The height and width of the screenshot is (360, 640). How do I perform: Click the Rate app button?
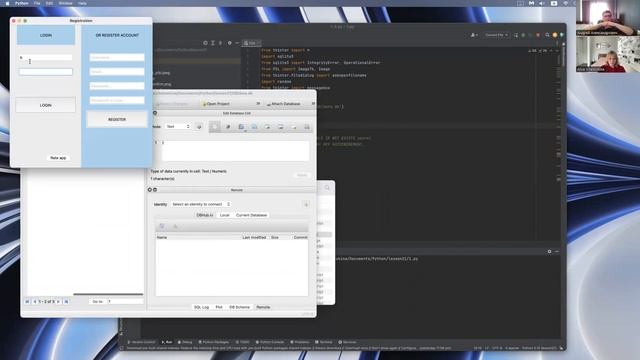58,158
